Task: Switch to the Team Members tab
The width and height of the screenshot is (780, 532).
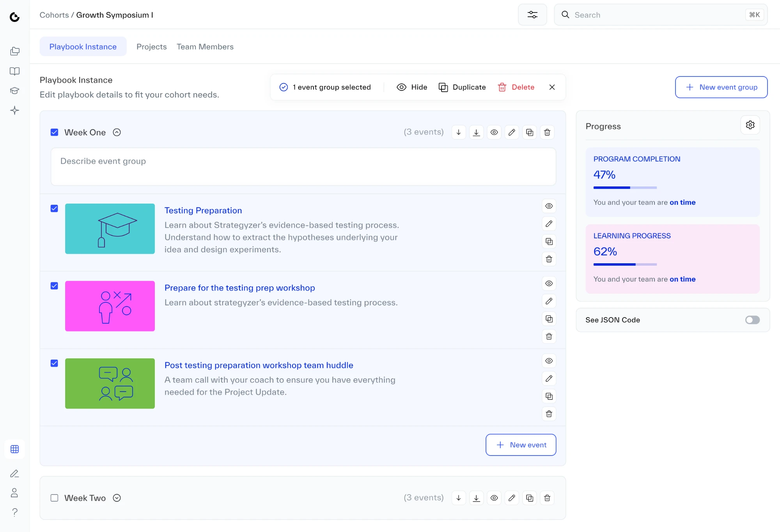Action: (205, 46)
